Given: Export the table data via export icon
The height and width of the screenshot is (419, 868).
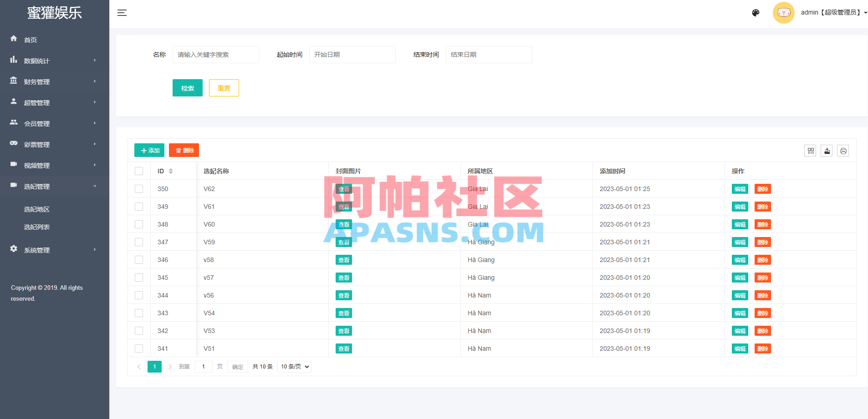Looking at the screenshot, I should [827, 151].
